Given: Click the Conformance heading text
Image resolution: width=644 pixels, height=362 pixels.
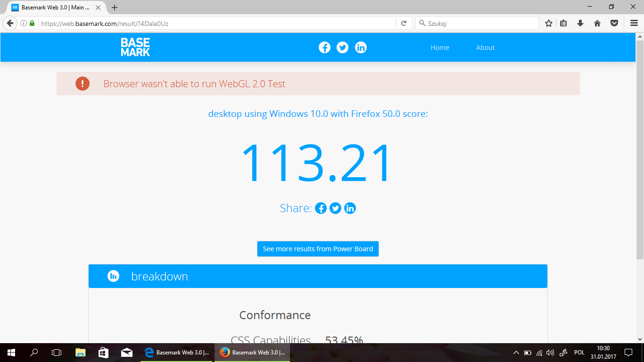Looking at the screenshot, I should 275,315.
